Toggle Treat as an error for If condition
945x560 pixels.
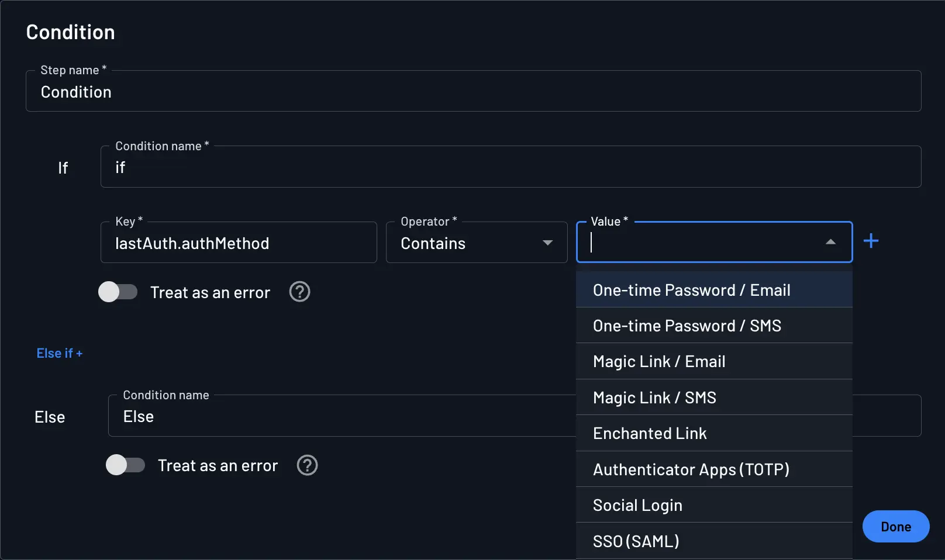tap(118, 292)
